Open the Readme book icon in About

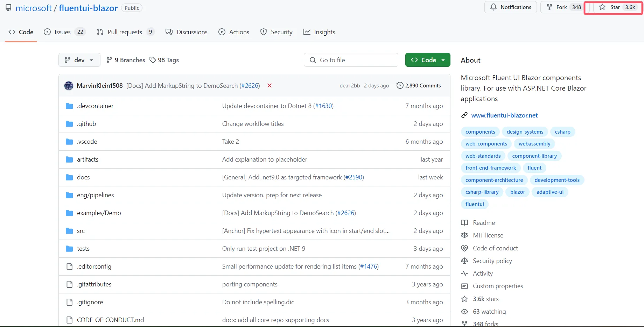[x=464, y=223]
